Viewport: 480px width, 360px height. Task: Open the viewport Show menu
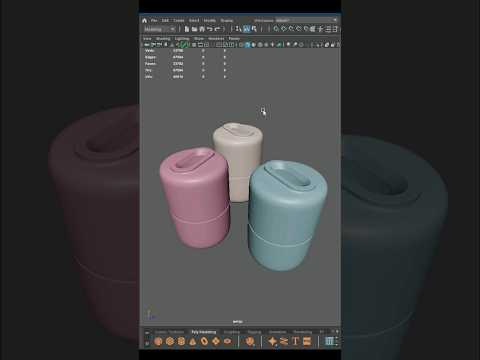point(199,38)
